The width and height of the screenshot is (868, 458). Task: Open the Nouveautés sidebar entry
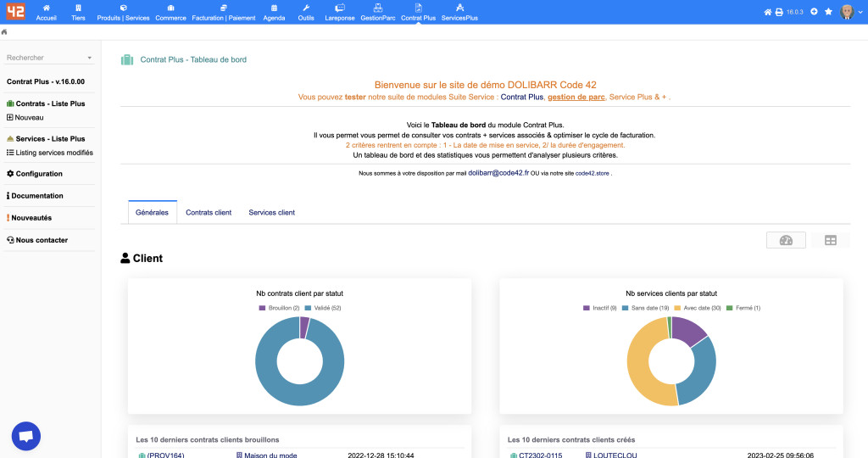[31, 218]
